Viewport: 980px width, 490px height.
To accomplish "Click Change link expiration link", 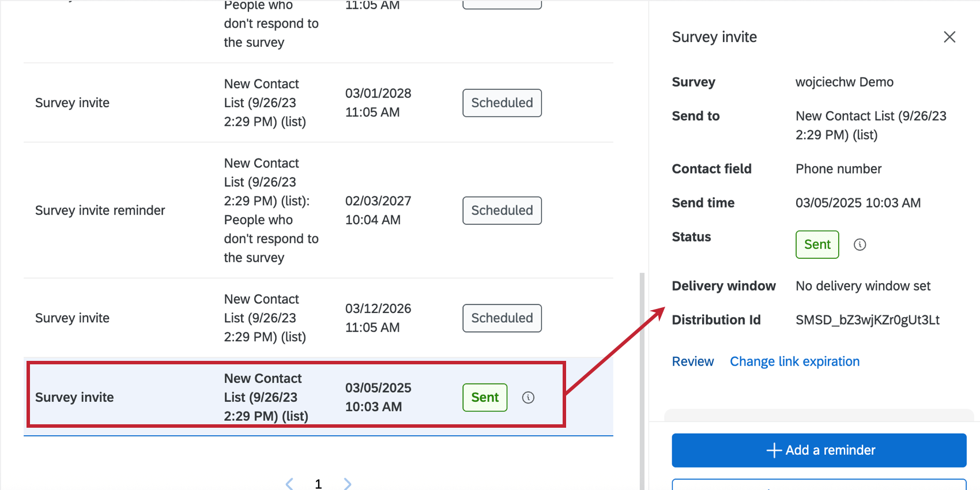I will tap(794, 361).
